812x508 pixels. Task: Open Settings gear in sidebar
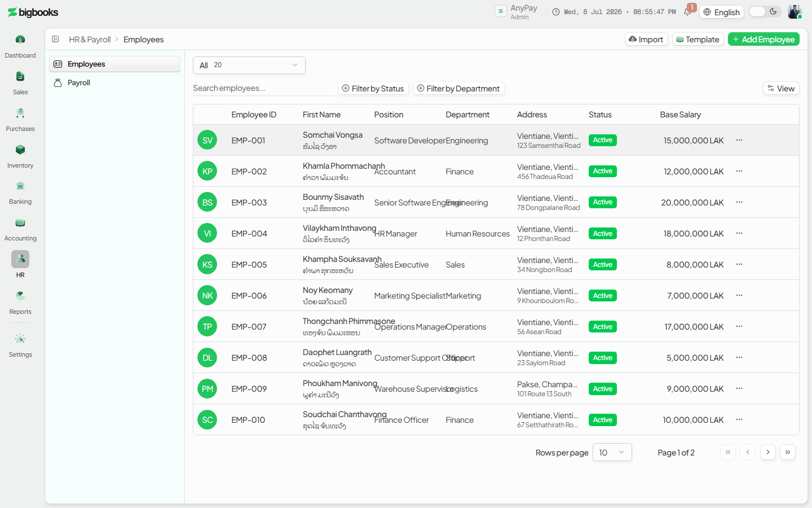[x=20, y=339]
